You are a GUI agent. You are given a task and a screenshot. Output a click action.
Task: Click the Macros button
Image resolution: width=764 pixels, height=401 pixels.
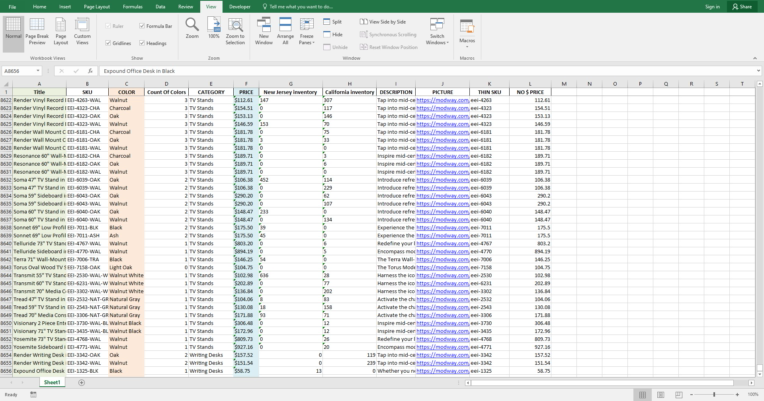click(x=467, y=33)
